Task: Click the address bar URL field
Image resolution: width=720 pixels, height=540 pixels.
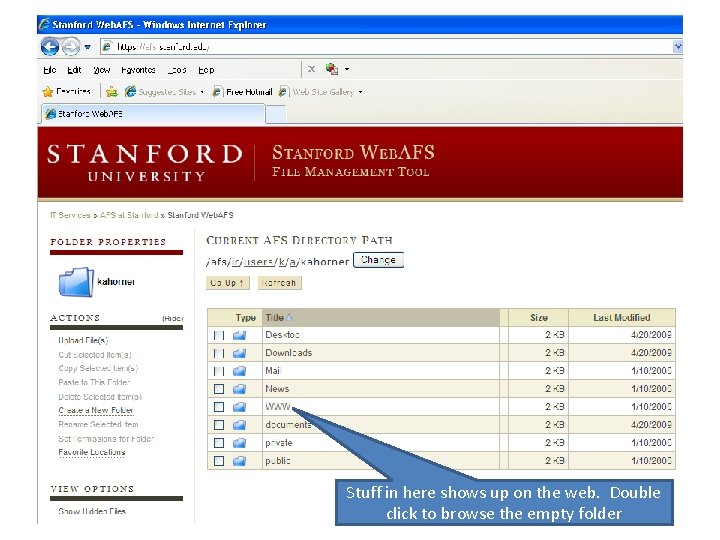Action: click(387, 46)
